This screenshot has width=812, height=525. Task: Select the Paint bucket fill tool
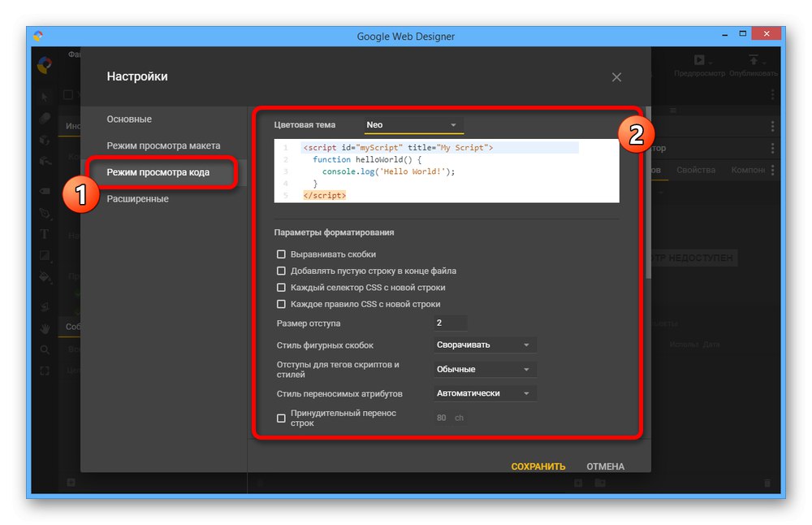pyautogui.click(x=45, y=277)
